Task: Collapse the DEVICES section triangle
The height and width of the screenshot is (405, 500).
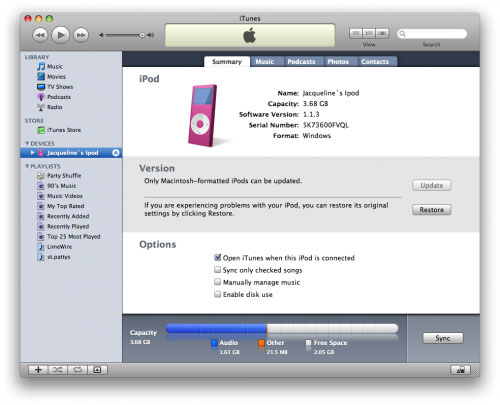Action: 27,143
